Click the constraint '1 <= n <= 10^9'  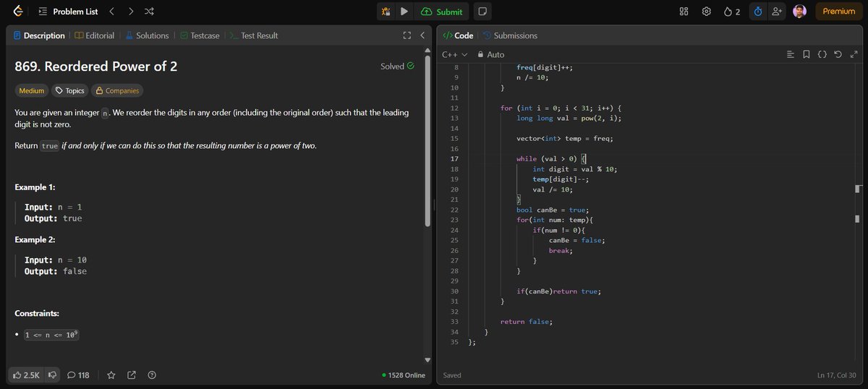point(51,335)
